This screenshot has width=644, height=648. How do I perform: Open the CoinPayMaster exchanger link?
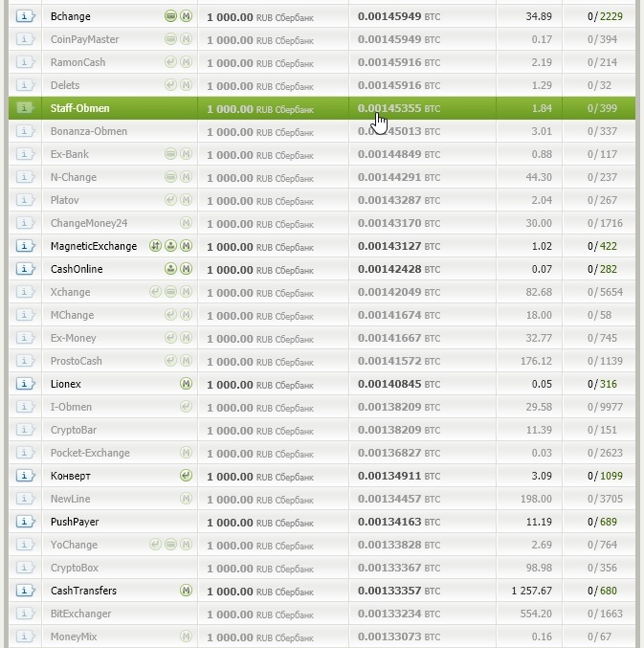point(84,39)
